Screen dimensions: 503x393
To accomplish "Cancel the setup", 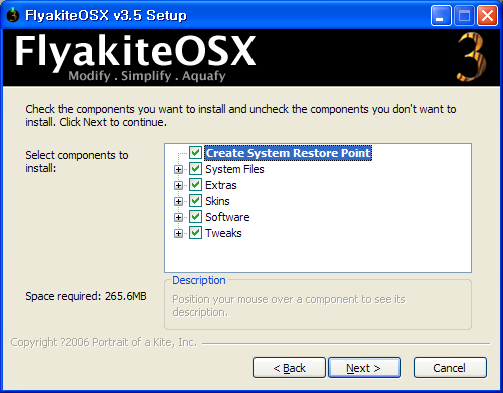I will pos(450,368).
